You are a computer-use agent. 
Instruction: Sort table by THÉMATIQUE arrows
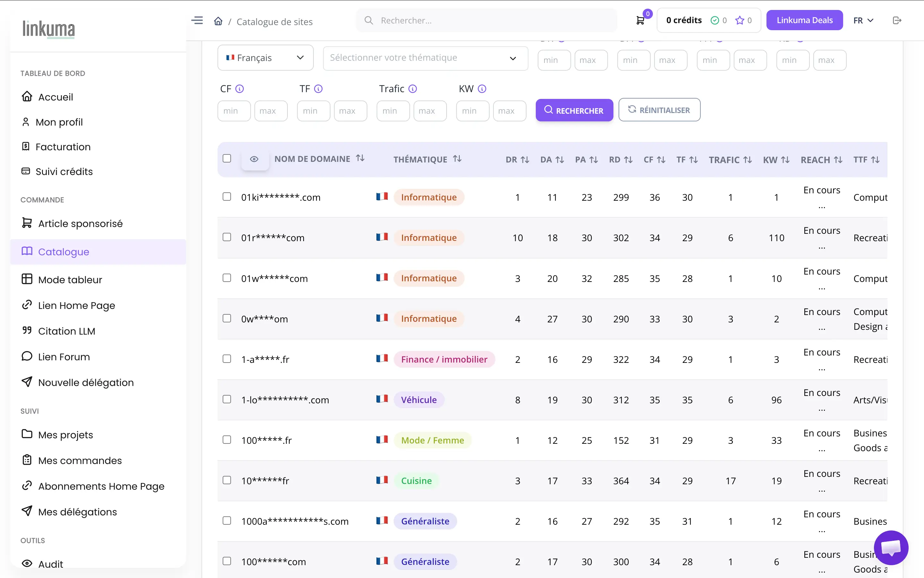(x=457, y=159)
